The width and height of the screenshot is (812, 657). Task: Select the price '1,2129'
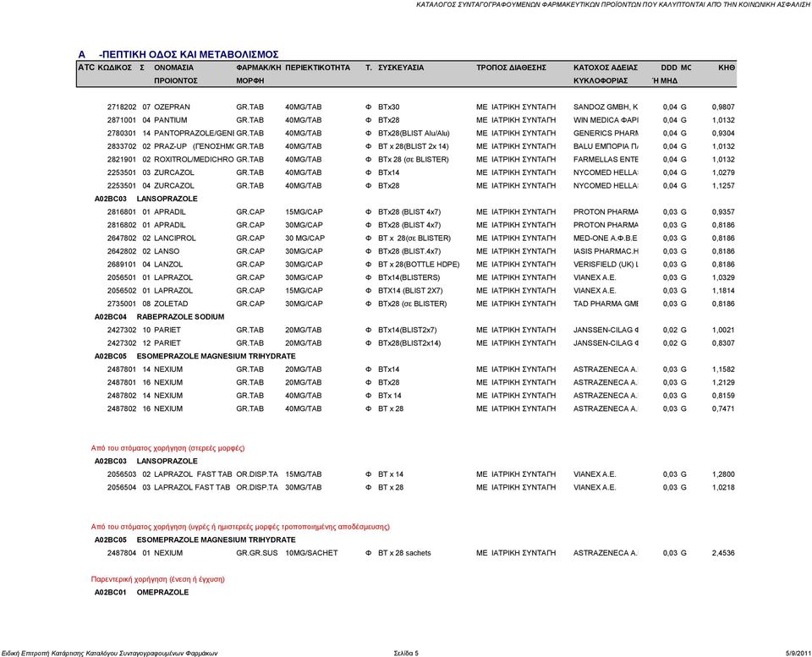coord(723,382)
